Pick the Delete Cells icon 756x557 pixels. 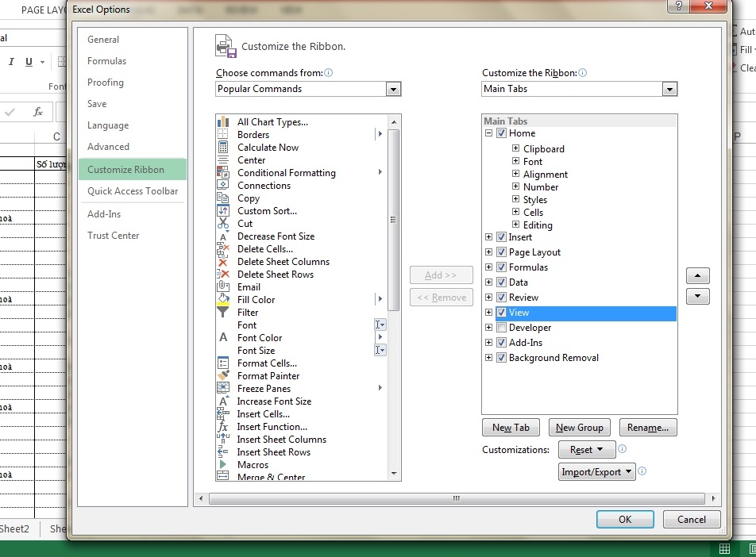pos(222,248)
